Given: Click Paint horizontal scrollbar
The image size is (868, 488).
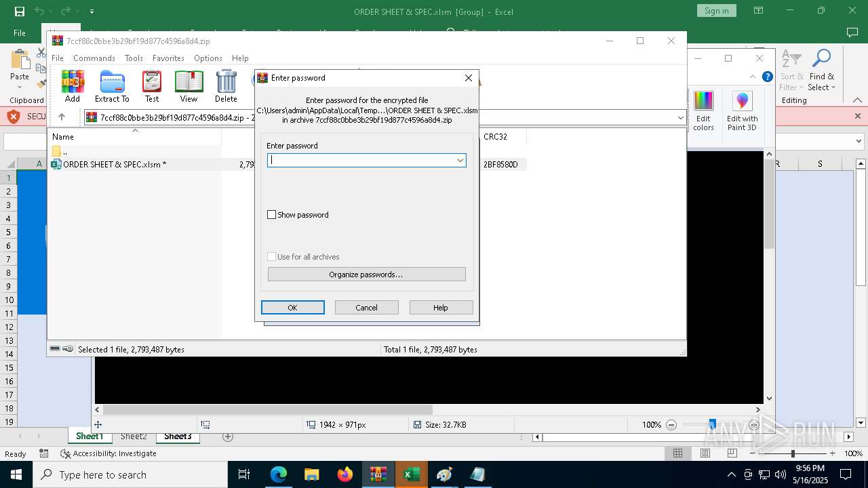Looking at the screenshot, I should [x=268, y=410].
